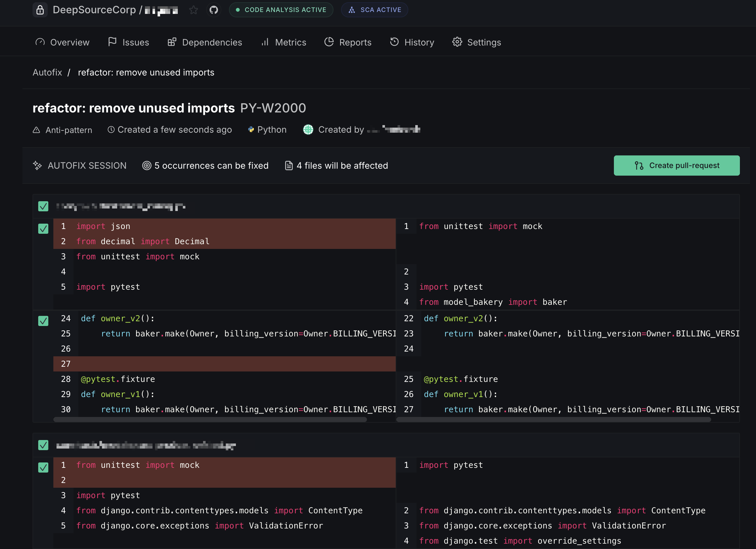Image resolution: width=756 pixels, height=549 pixels.
Task: Click the left diff horizontal scrollbar
Action: click(210, 420)
